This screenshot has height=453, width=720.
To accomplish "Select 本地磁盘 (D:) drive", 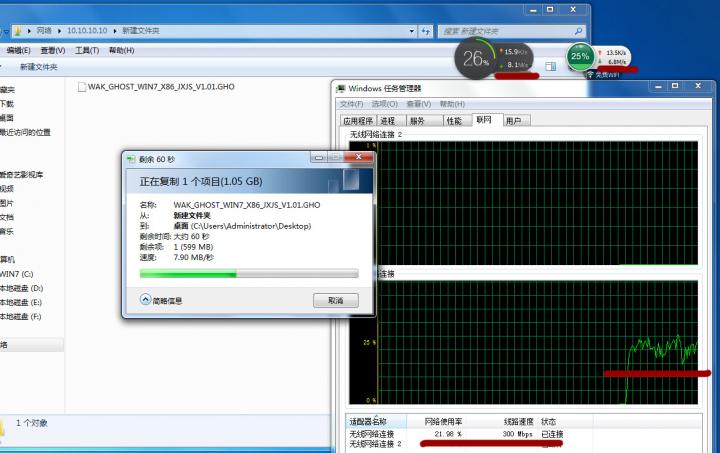I will (21, 288).
